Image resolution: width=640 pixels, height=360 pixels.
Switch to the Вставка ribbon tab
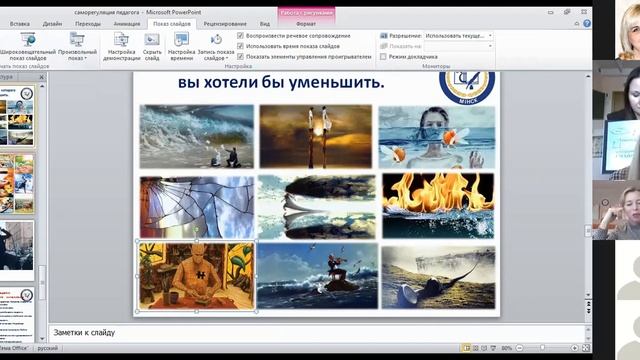(x=20, y=24)
